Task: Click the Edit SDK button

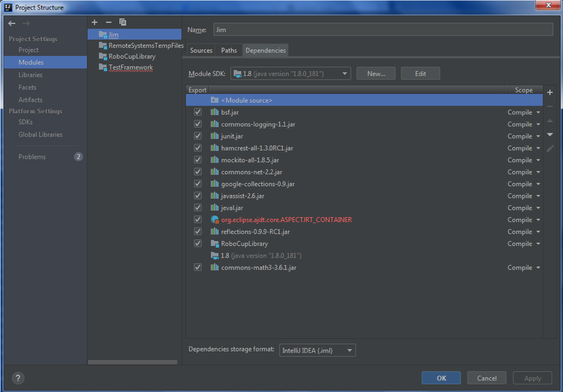Action: tap(420, 73)
